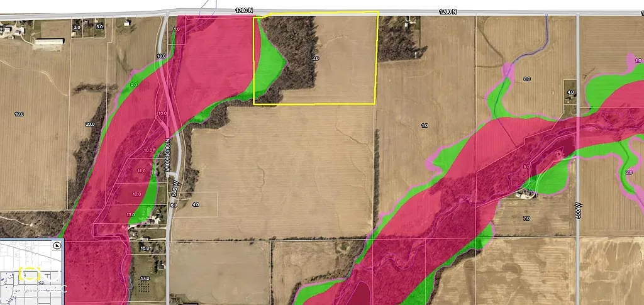
Task: Click the 8.0 parcel label
Action: tap(527, 79)
